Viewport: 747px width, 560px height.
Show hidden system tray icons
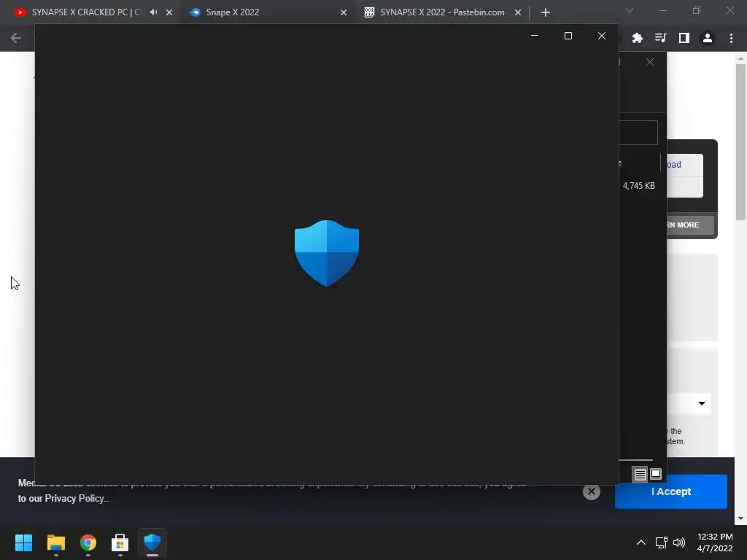(x=641, y=542)
